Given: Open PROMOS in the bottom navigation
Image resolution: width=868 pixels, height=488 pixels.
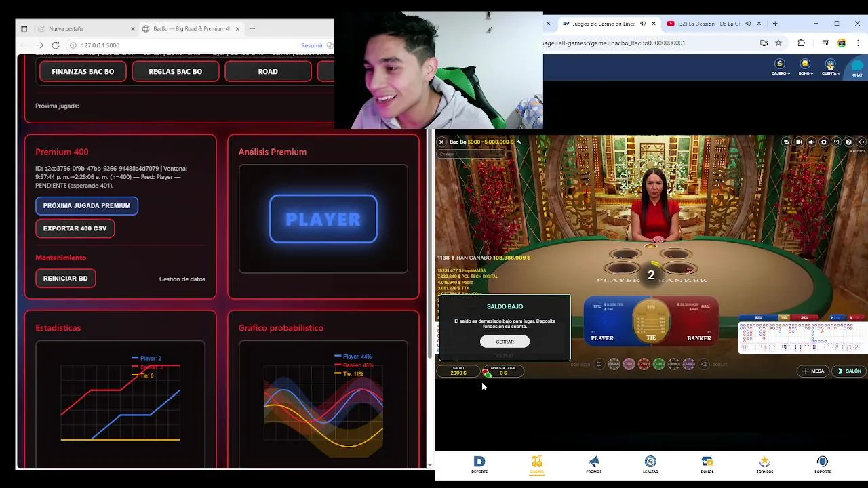Looking at the screenshot, I should tap(594, 464).
